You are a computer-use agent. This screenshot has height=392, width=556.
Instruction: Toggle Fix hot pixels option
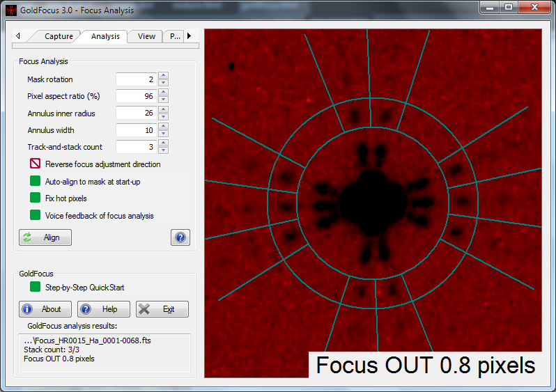click(x=35, y=198)
